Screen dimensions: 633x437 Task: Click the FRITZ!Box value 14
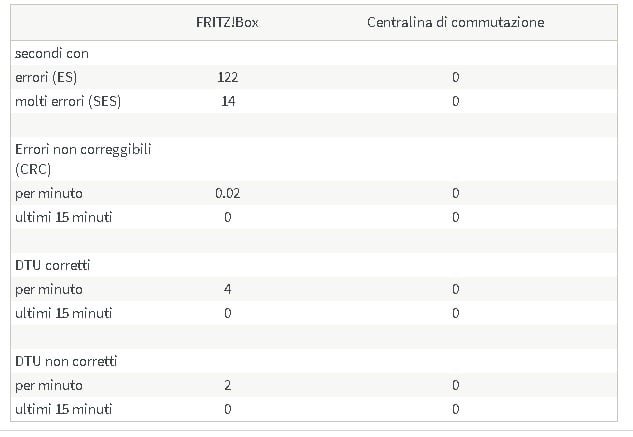click(227, 101)
